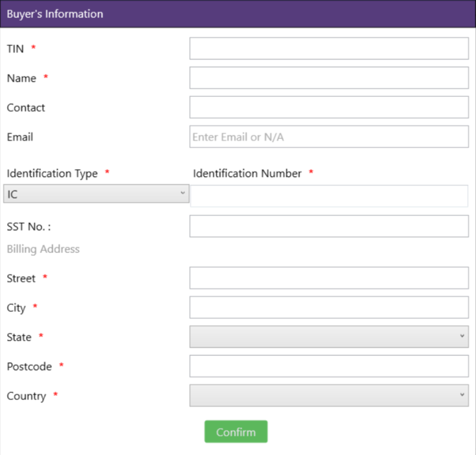Click the Contact input field
This screenshot has height=455, width=476.
(329, 107)
